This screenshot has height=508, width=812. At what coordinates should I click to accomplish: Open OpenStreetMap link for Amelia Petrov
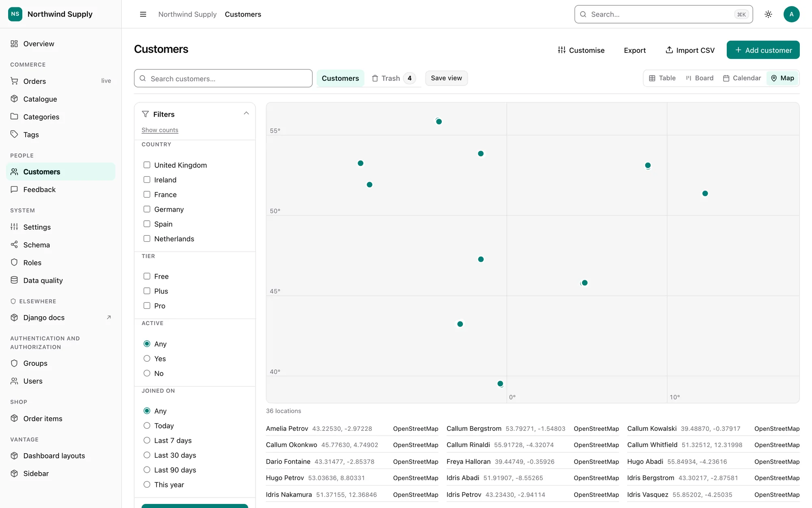(x=416, y=429)
